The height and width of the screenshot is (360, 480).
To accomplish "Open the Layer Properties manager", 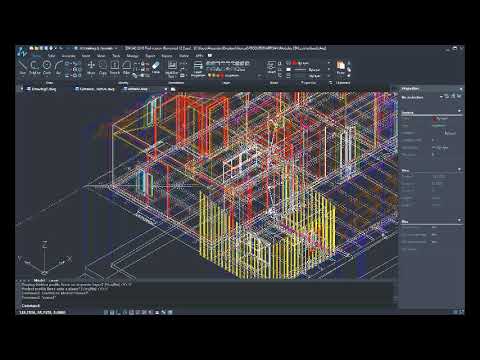I will pos(198,69).
